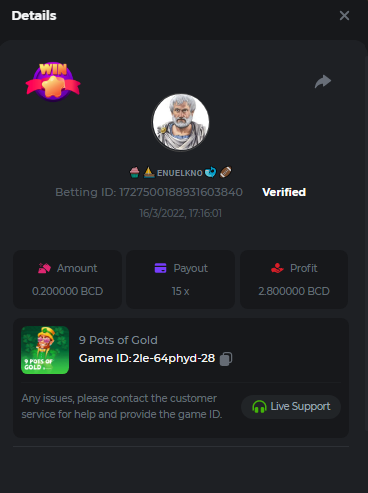Click the cupcake badge beside username
Image resolution: width=368 pixels, height=493 pixels.
coord(135,172)
